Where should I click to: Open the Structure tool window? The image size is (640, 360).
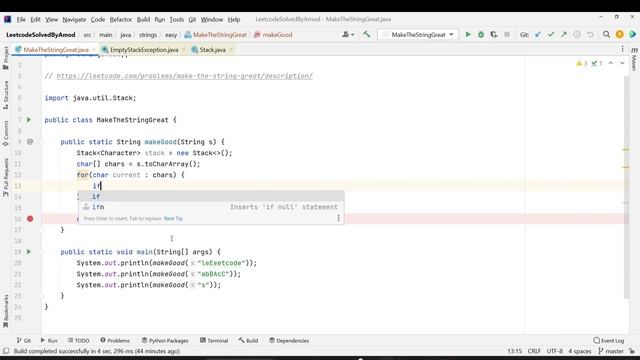pos(6,95)
